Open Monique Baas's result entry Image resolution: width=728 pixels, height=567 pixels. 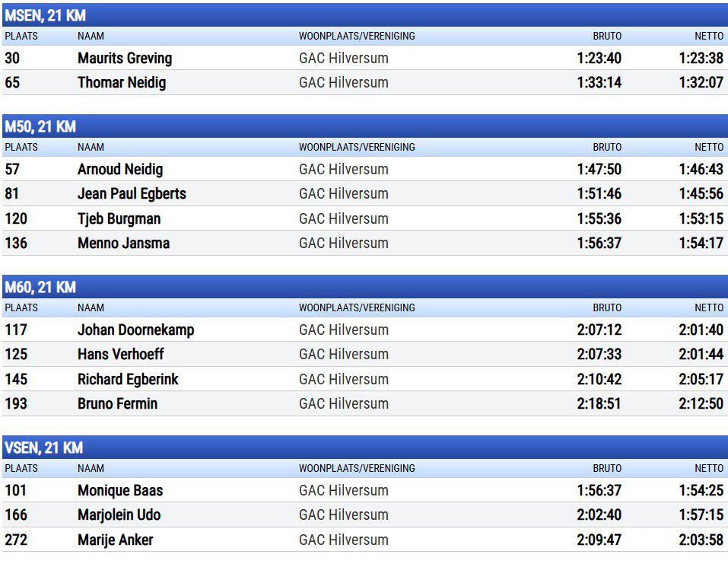tap(120, 490)
